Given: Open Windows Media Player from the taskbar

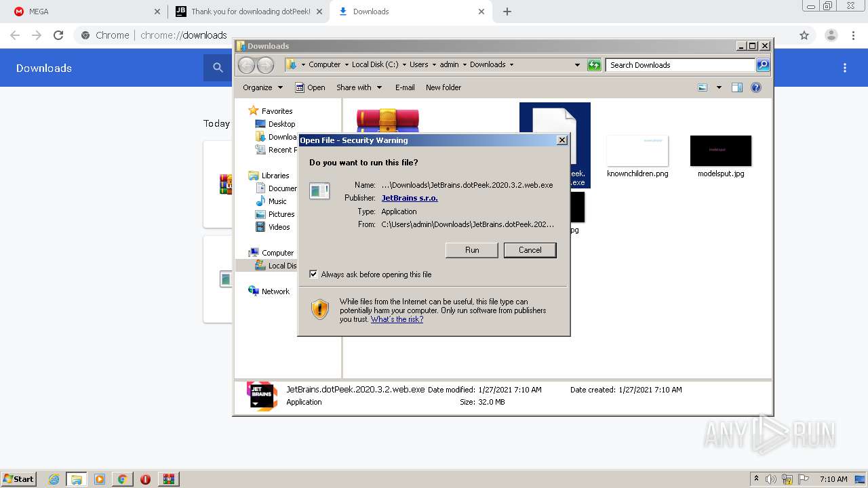Looking at the screenshot, I should click(99, 479).
